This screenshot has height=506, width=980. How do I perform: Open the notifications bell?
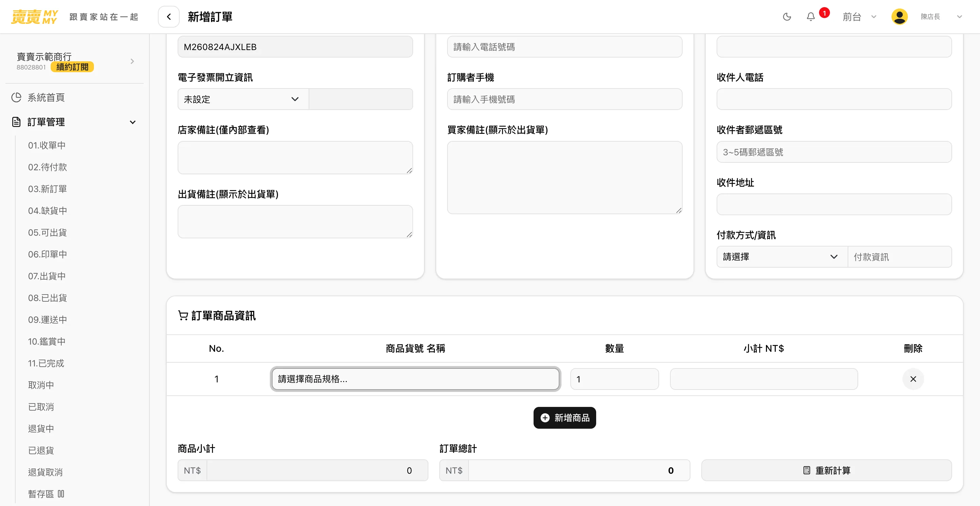click(x=811, y=17)
